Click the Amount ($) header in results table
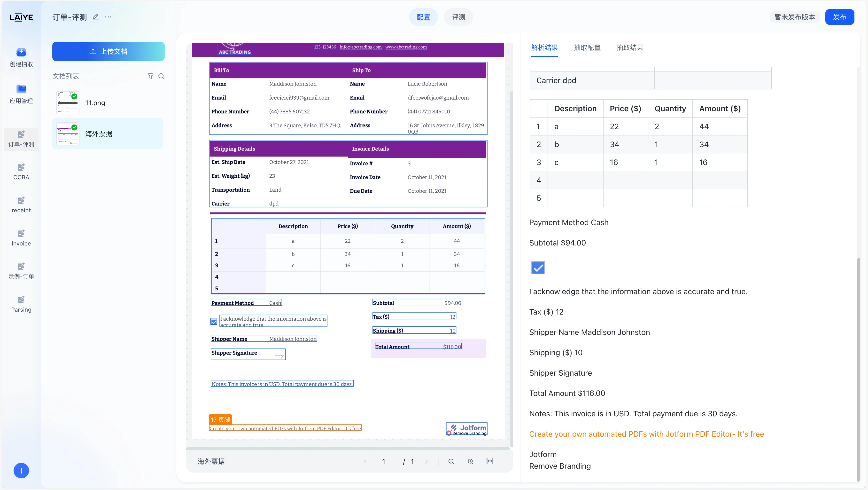Viewport: 868px width, 490px height. point(720,108)
